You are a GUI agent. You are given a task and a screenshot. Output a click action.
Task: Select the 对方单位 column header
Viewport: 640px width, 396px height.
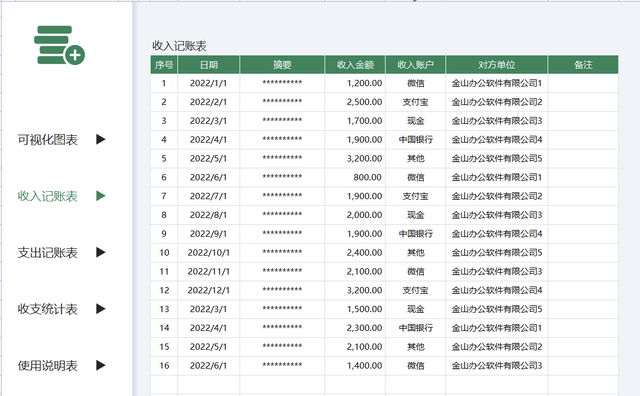pos(497,65)
